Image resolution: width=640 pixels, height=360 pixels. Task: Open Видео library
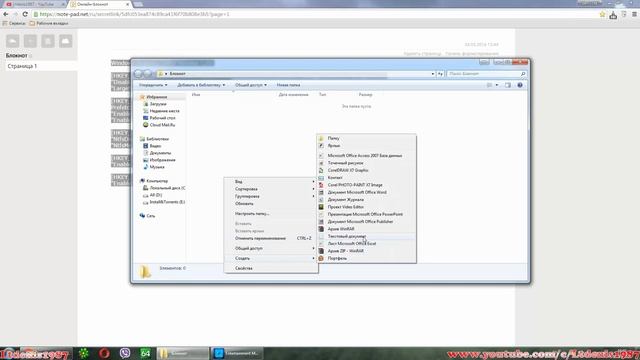tap(155, 146)
